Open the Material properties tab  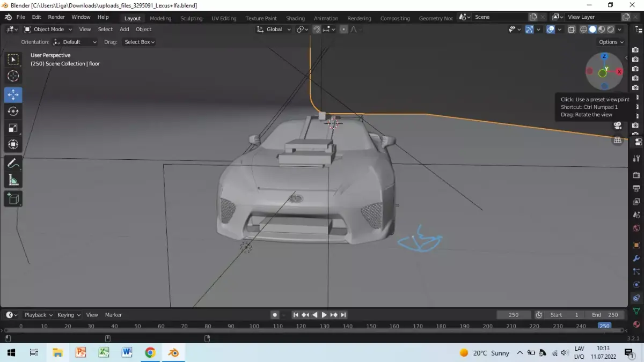point(636,324)
